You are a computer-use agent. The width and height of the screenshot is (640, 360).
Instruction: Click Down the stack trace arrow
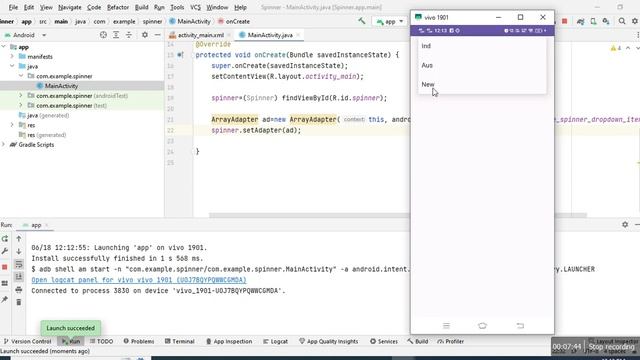coord(19,251)
